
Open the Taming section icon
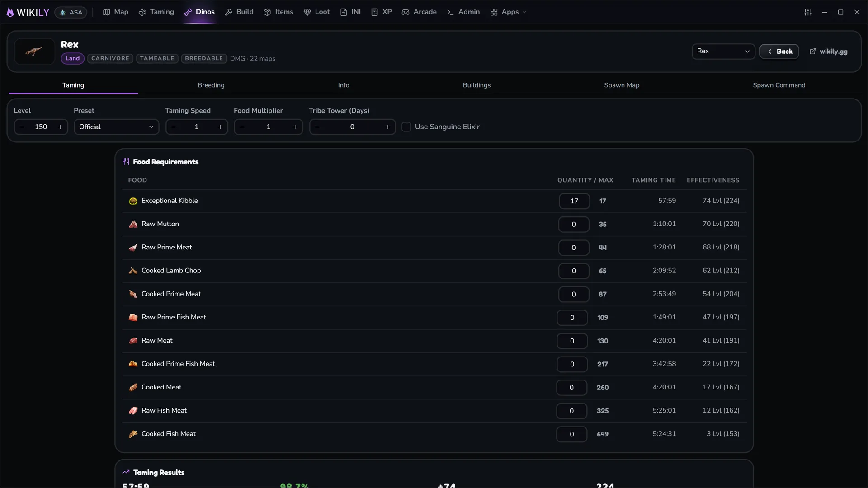(142, 12)
